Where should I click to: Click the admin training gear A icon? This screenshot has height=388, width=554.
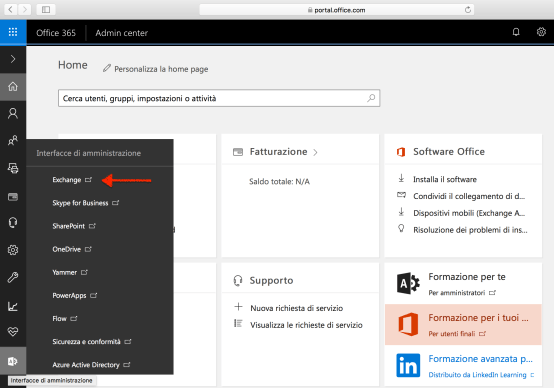click(408, 283)
